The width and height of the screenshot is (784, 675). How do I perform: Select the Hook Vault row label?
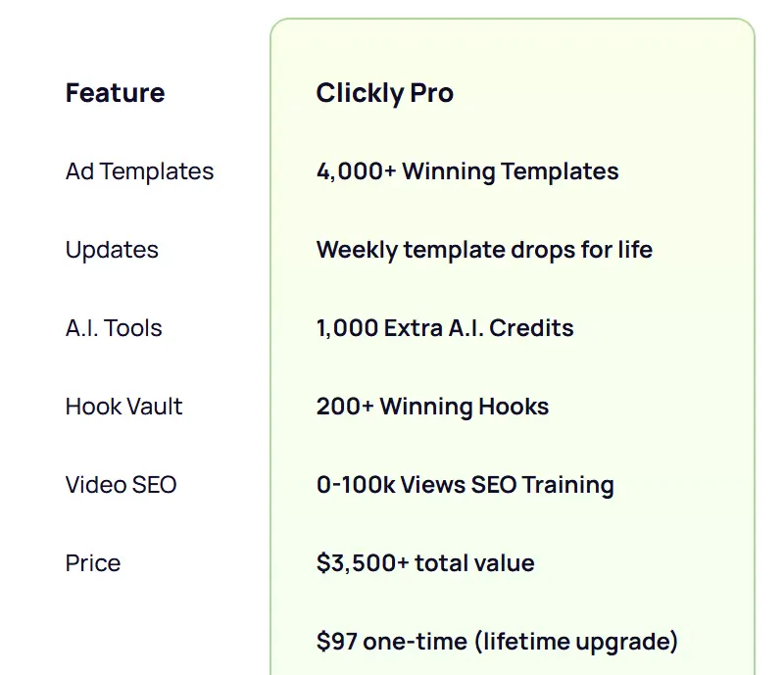[x=123, y=407]
